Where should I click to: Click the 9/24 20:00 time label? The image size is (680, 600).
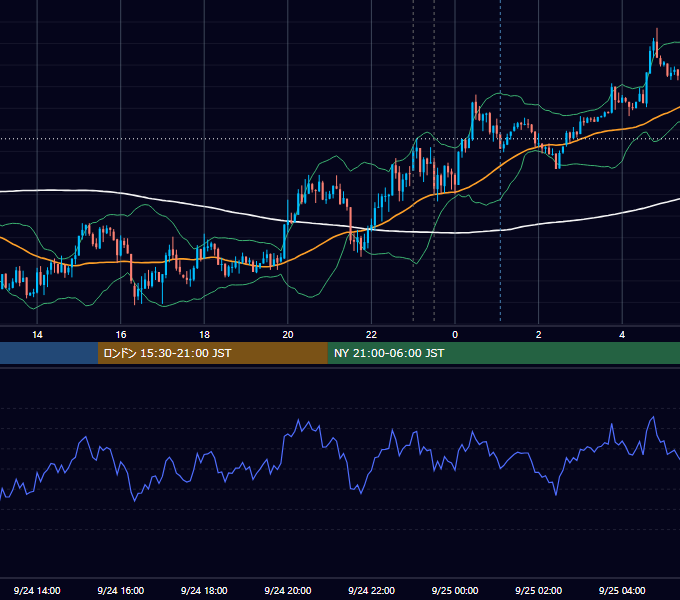click(288, 590)
